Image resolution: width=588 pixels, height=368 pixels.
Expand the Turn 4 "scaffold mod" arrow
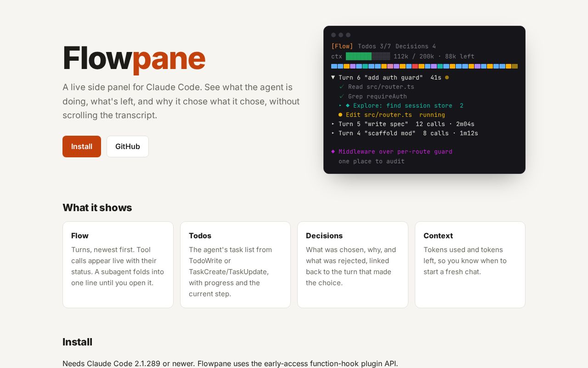pos(333,133)
